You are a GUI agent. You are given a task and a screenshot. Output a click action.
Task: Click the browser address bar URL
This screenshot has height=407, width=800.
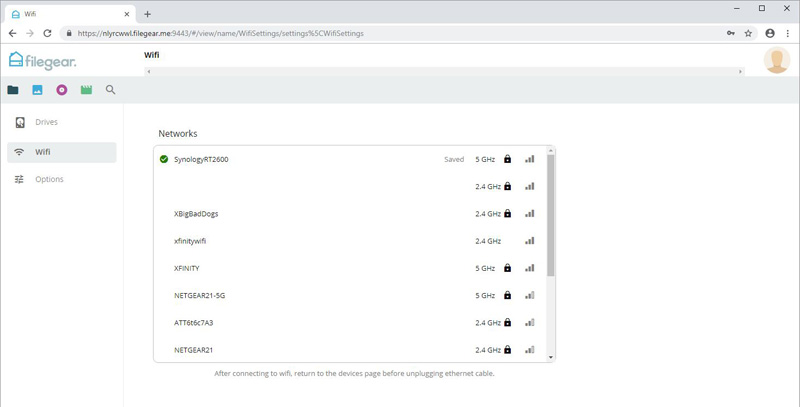[x=220, y=33]
